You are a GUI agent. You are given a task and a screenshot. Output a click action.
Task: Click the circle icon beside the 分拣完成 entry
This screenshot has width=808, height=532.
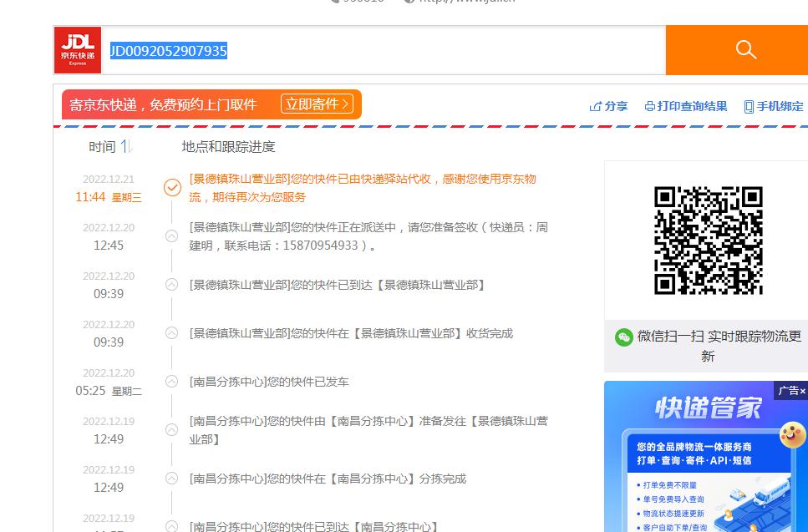[x=171, y=478]
